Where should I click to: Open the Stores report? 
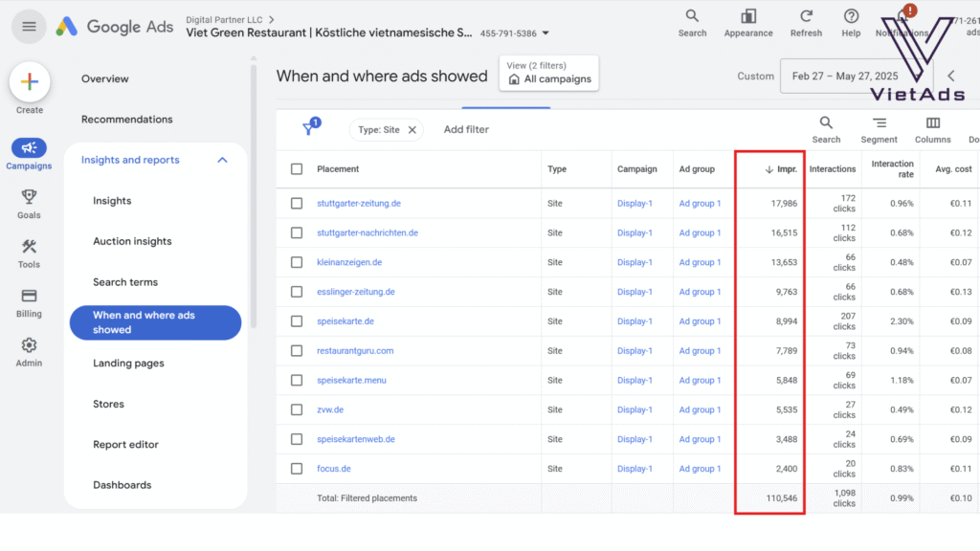[108, 405]
